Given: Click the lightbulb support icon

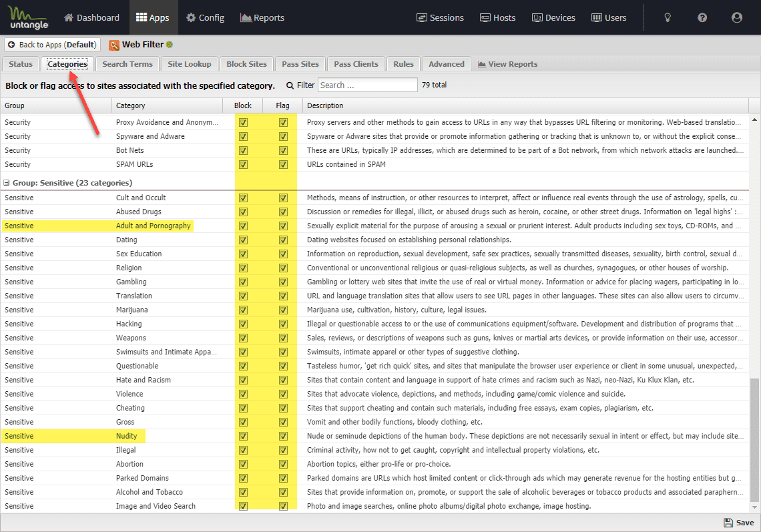Looking at the screenshot, I should click(x=668, y=17).
